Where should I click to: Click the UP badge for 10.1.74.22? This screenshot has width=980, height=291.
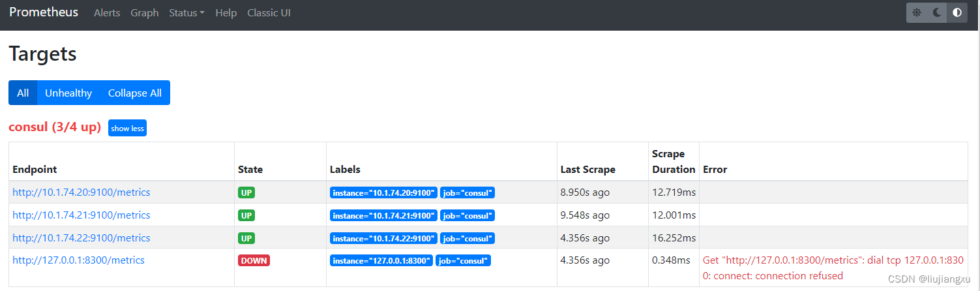[x=246, y=238]
